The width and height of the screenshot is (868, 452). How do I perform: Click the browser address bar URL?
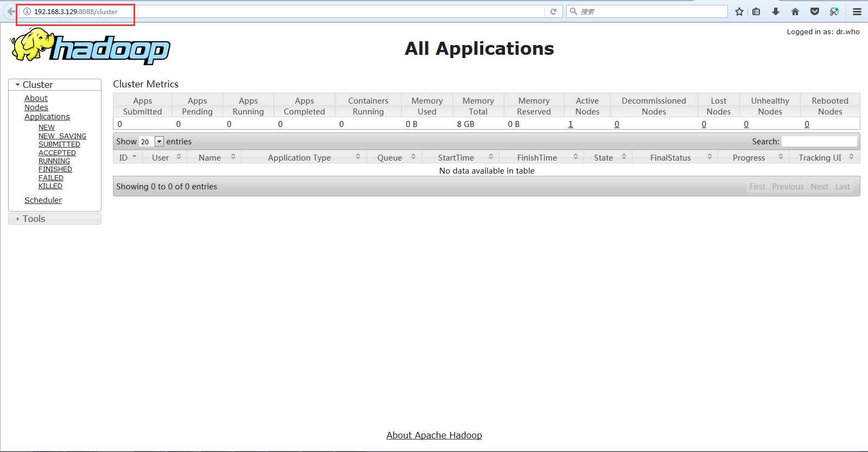pyautogui.click(x=76, y=11)
